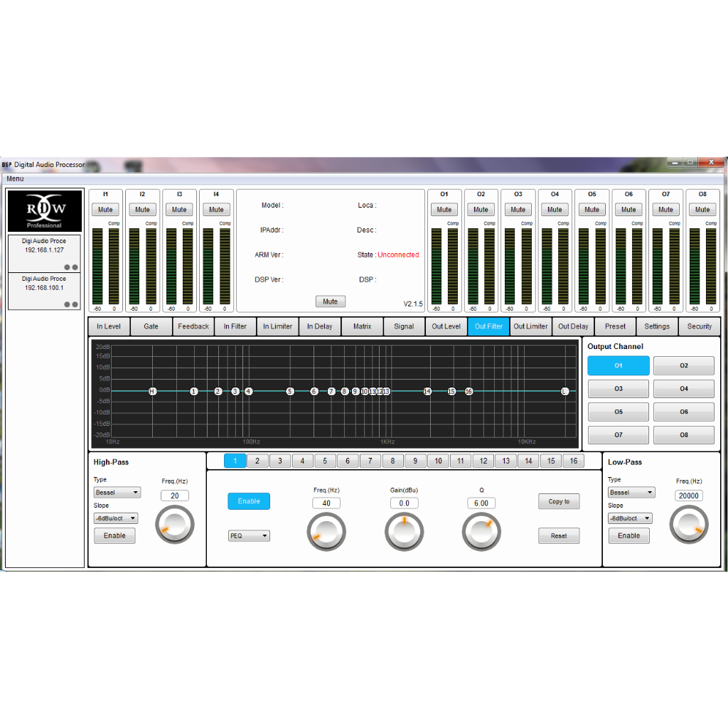The image size is (728, 728).
Task: Open the High-Pass Type dropdown
Action: click(117, 492)
